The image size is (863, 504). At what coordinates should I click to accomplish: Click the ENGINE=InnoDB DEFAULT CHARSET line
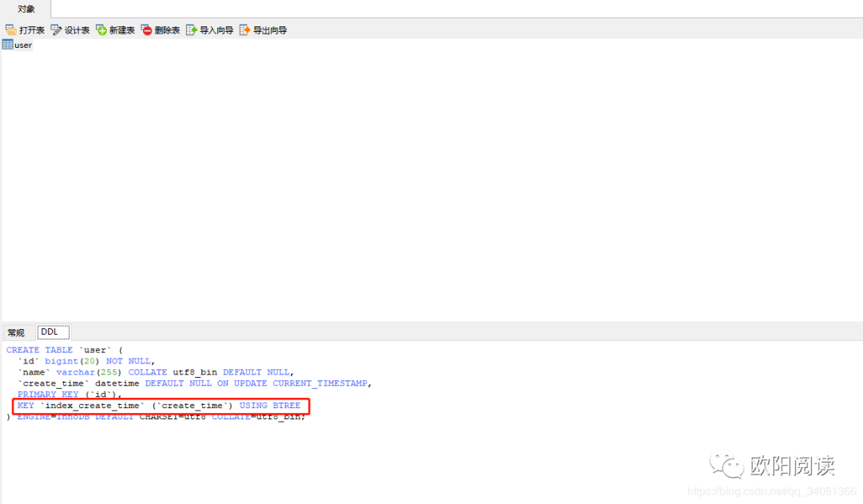(x=156, y=416)
